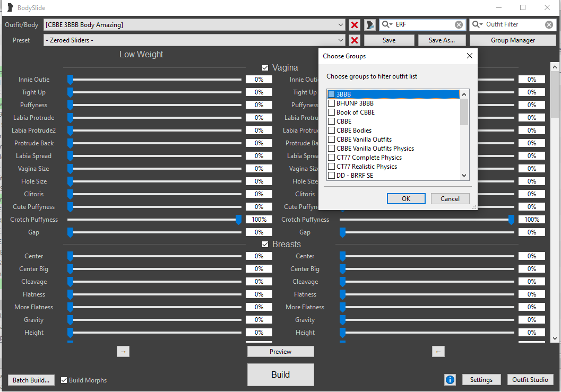Tick the DD - BRRF SE checkbox

coord(331,175)
